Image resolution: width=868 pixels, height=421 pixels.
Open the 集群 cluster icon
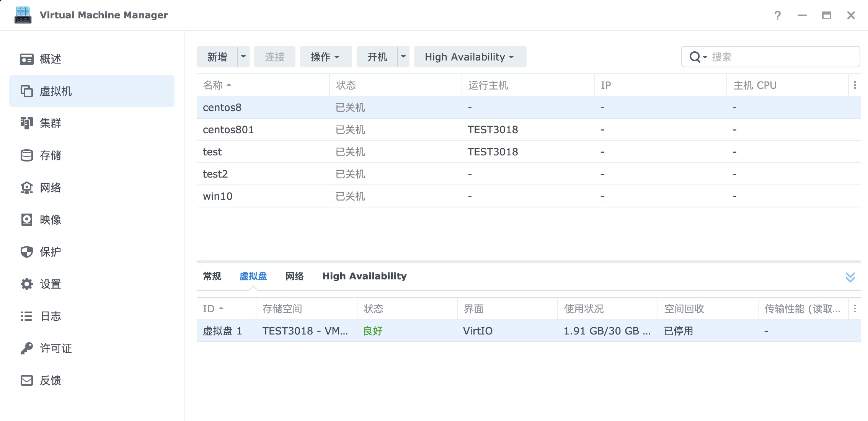(27, 123)
